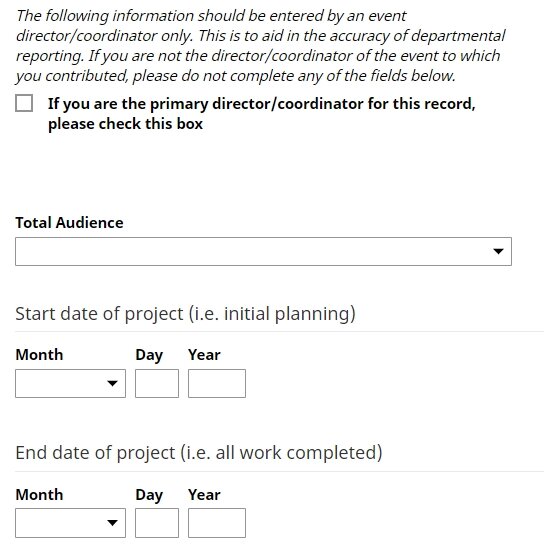
Task: Click the Month label under End date
Action: click(39, 495)
